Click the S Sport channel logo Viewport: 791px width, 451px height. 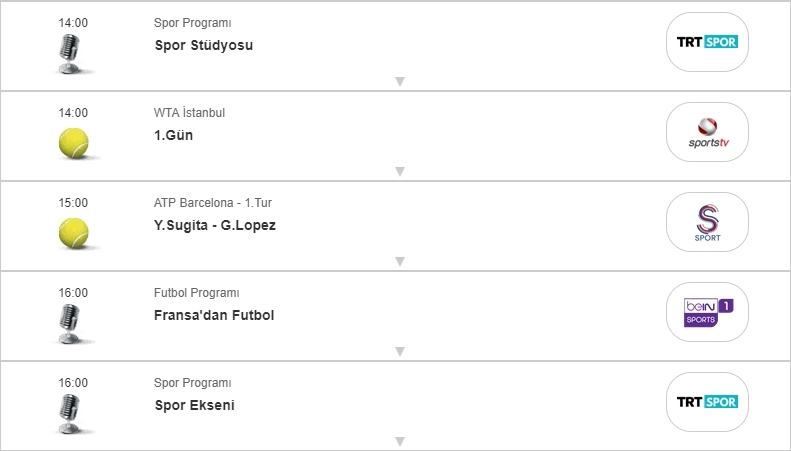coord(707,222)
